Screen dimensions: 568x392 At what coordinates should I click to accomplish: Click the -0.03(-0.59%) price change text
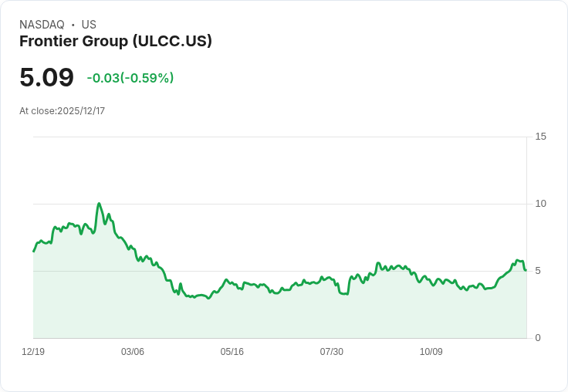[x=130, y=78]
